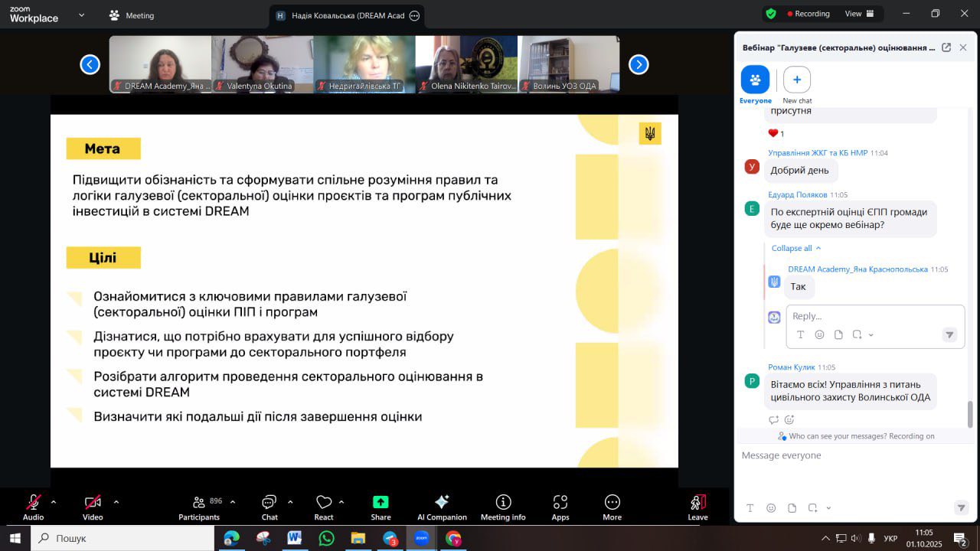This screenshot has height=551, width=980.
Task: Expand audio options arrow next to Audio
Action: [x=54, y=502]
